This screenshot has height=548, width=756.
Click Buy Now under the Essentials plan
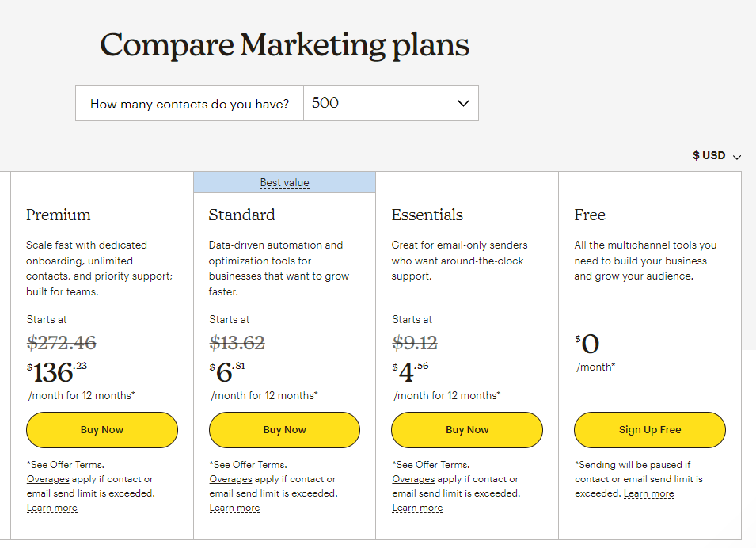[x=466, y=430]
